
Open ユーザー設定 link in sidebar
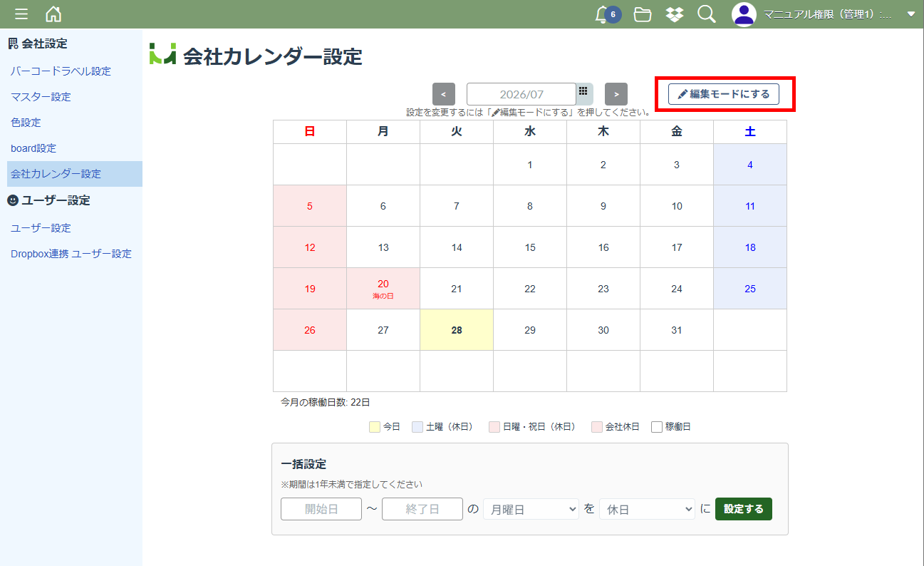click(x=41, y=228)
